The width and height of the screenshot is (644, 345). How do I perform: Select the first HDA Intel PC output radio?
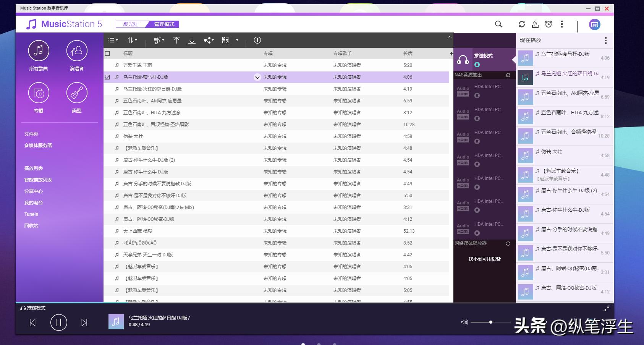pos(477,96)
